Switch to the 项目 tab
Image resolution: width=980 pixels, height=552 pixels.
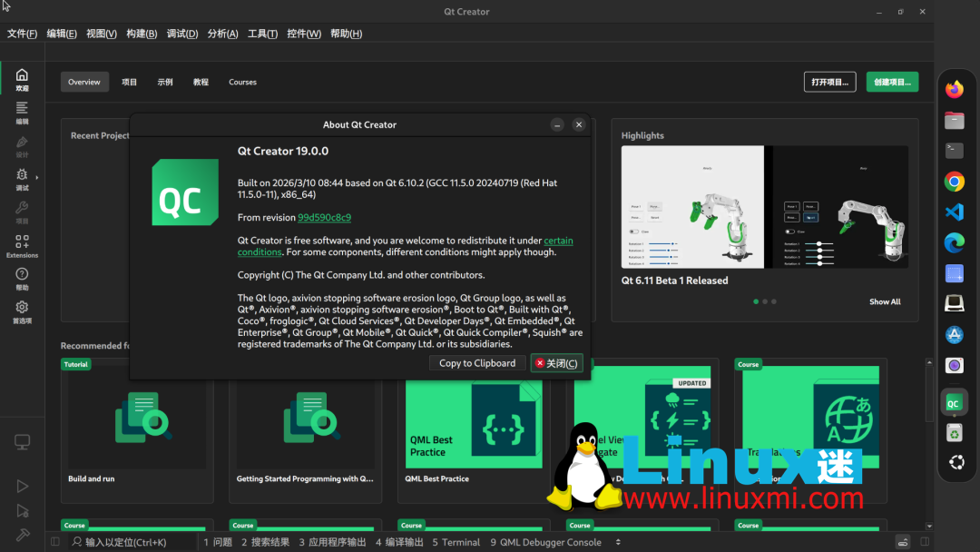[130, 82]
